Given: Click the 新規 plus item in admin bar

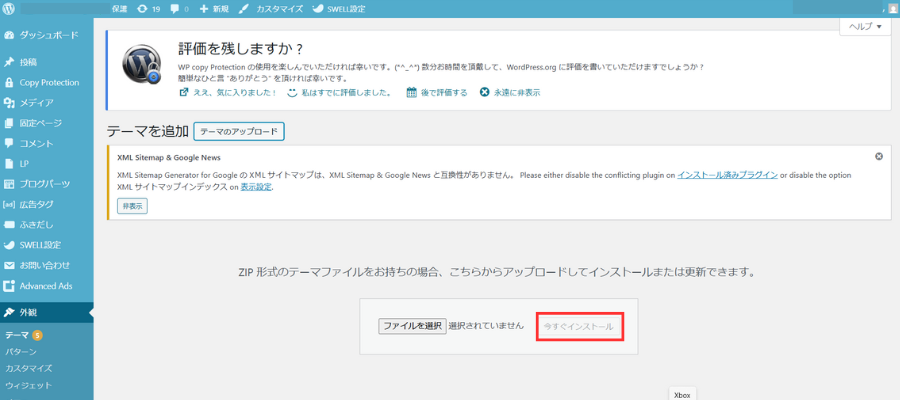Looking at the screenshot, I should click(x=214, y=8).
